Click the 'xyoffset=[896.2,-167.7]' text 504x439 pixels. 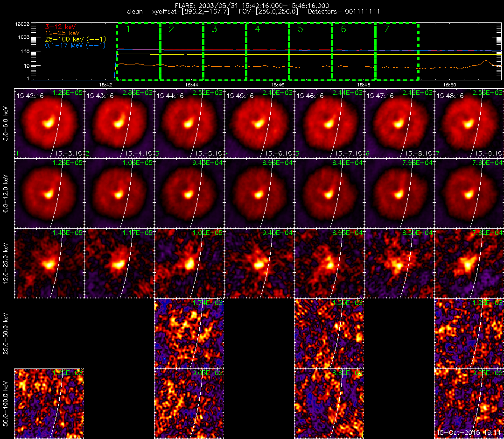pos(191,12)
